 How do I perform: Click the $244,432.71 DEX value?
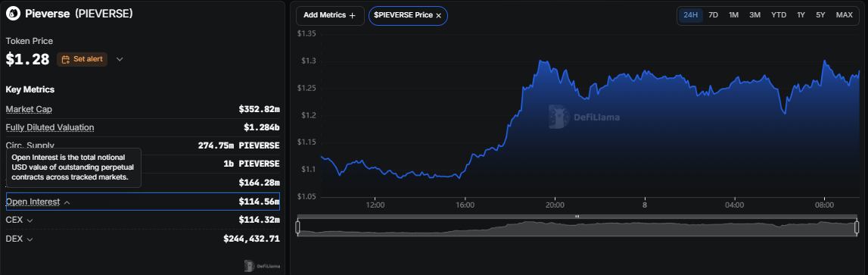(251, 239)
